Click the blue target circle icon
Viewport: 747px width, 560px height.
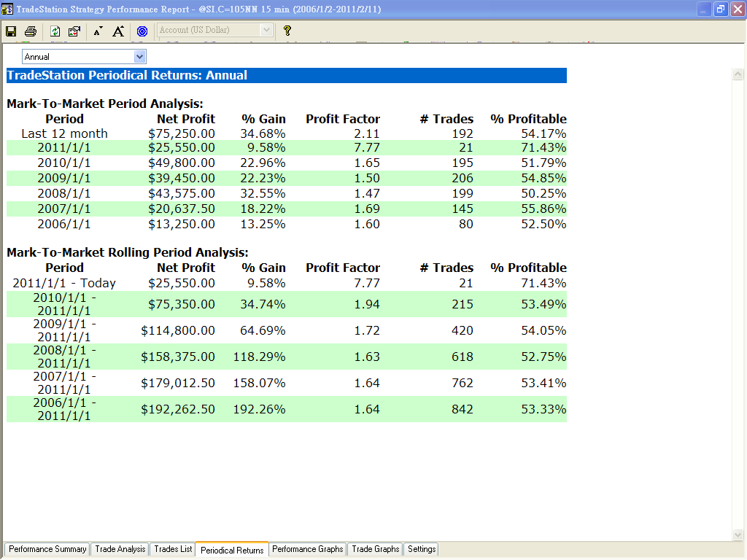click(x=142, y=31)
